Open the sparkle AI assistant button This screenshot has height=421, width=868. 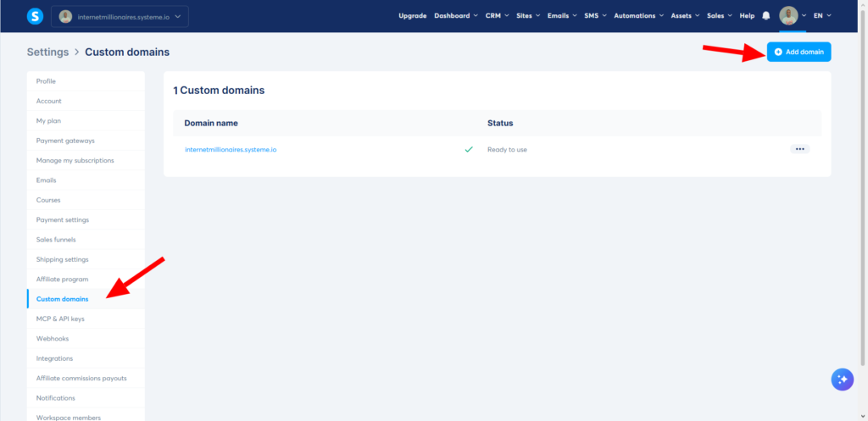842,379
